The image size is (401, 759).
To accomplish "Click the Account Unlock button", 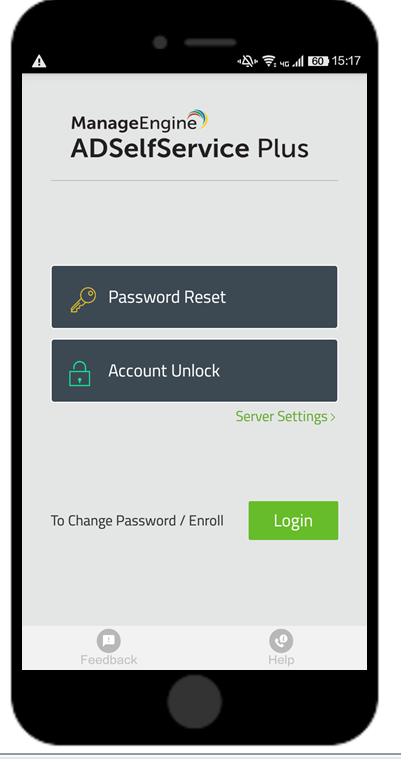I will click(x=194, y=371).
